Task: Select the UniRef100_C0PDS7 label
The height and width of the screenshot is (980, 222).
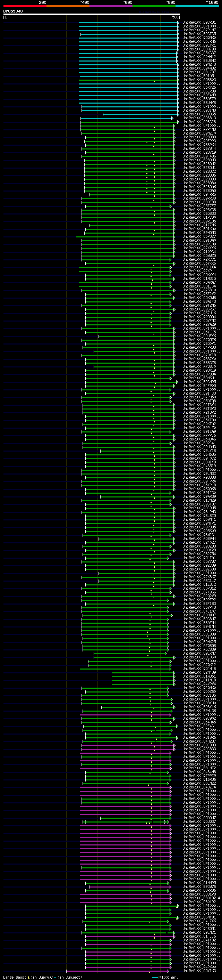Action: (x=199, y=237)
